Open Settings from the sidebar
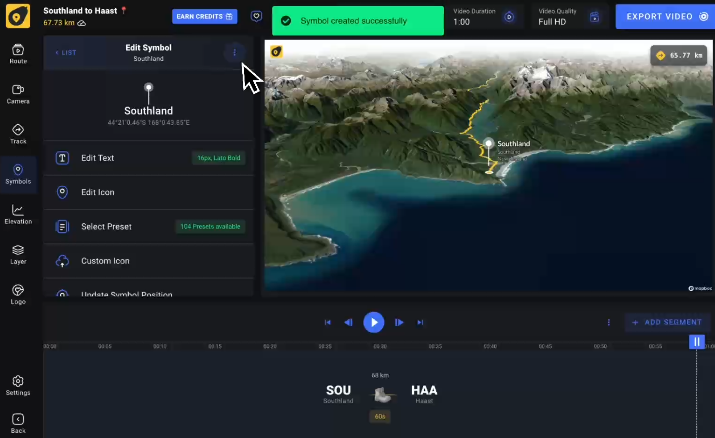The image size is (715, 438). click(x=18, y=385)
